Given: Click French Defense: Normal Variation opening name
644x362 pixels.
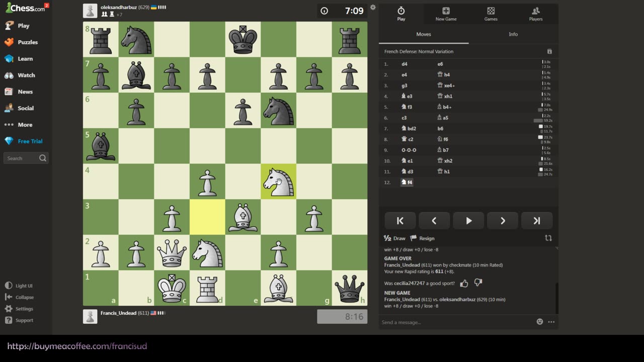Looking at the screenshot, I should [419, 51].
